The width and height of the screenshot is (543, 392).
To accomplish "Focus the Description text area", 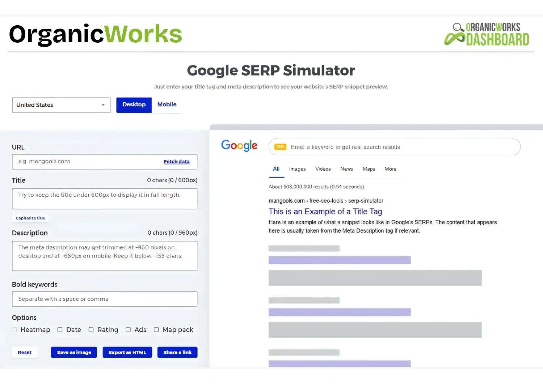I will coord(105,256).
